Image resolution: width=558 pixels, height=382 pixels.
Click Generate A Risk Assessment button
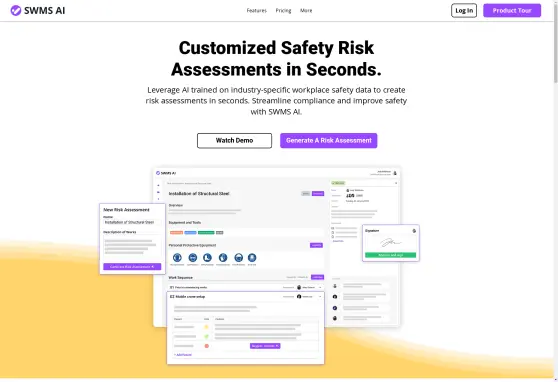tap(328, 141)
